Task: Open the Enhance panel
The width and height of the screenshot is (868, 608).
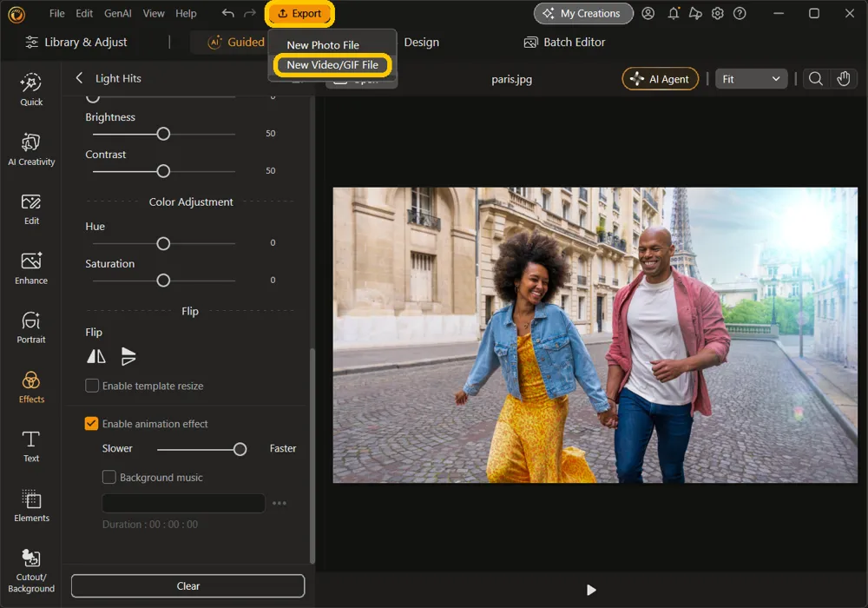Action: [31, 268]
